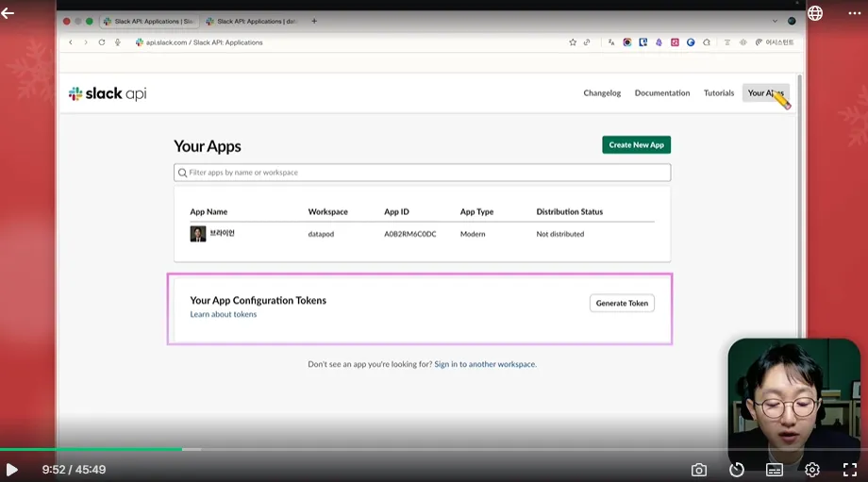Open the purple extension icon

[659, 42]
